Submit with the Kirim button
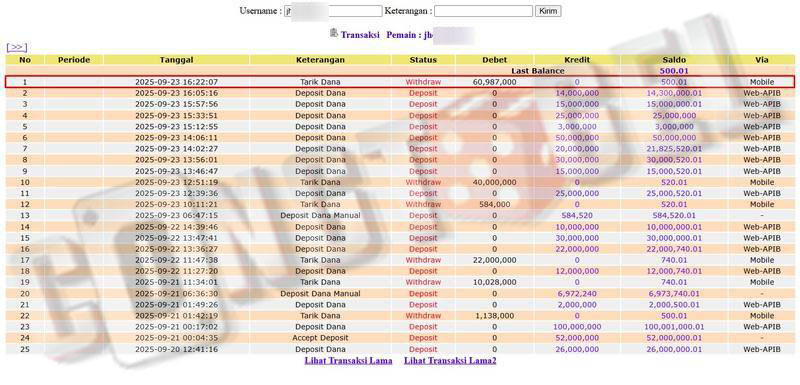 click(x=548, y=11)
